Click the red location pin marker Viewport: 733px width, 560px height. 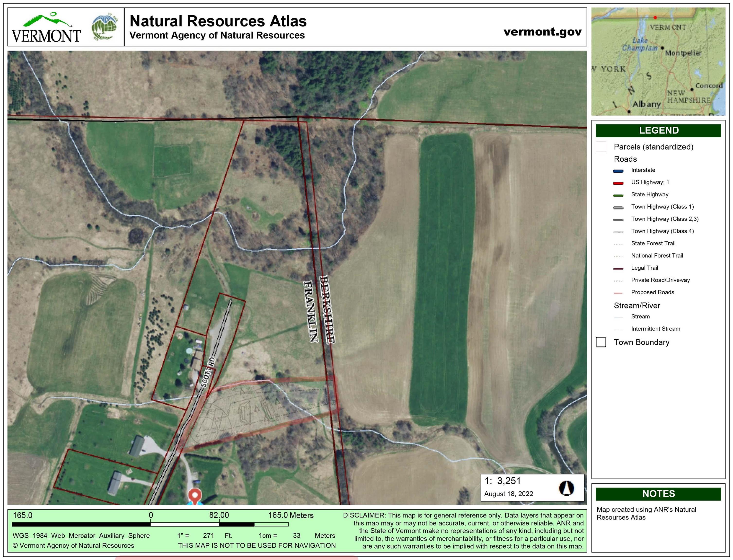click(195, 496)
